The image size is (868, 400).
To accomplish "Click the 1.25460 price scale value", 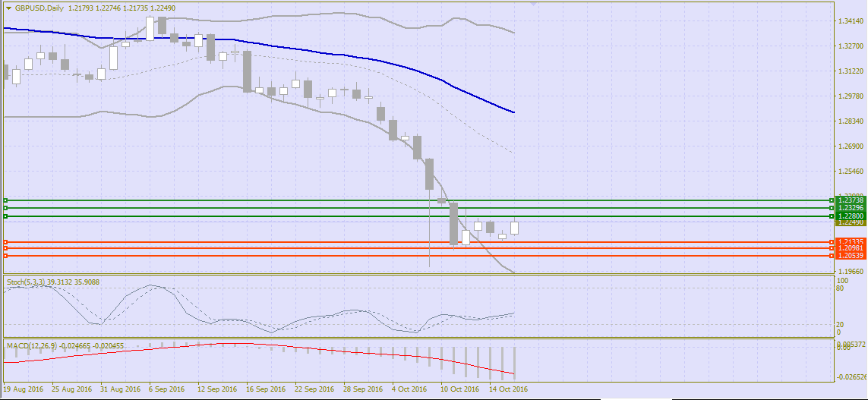I will click(852, 172).
